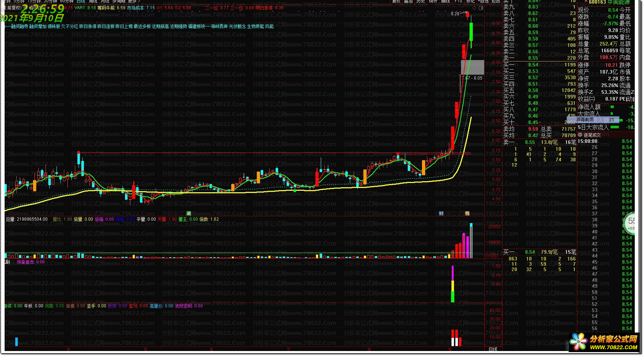The width and height of the screenshot is (644, 356).
Task: Click the 融资融券 tag
Action: [x=20, y=27]
